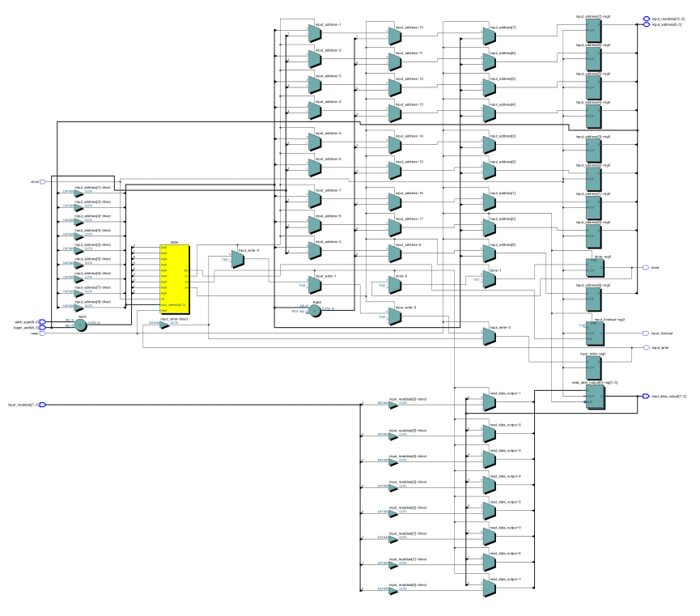Click the input_address~16 multiplexer
The height and width of the screenshot is (616, 700).
coord(395,202)
